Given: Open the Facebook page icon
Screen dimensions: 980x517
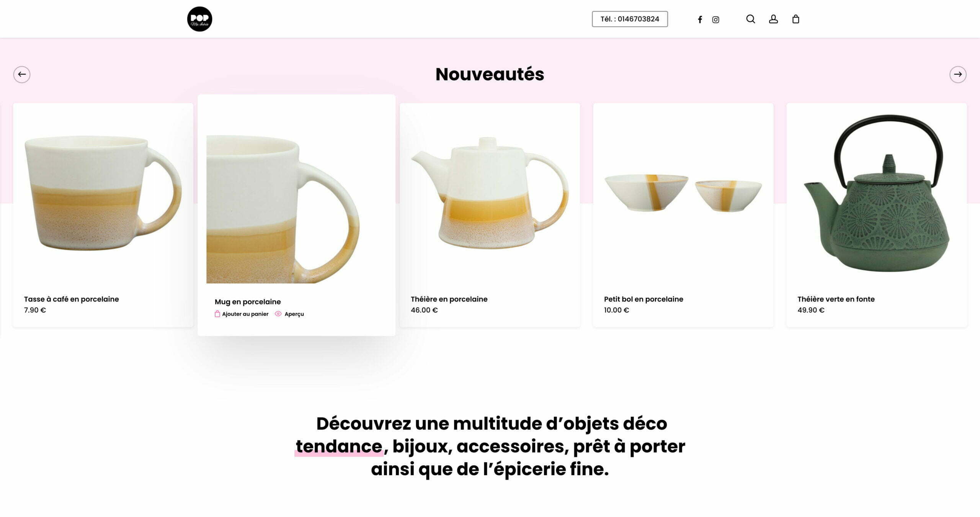Looking at the screenshot, I should tap(700, 20).
